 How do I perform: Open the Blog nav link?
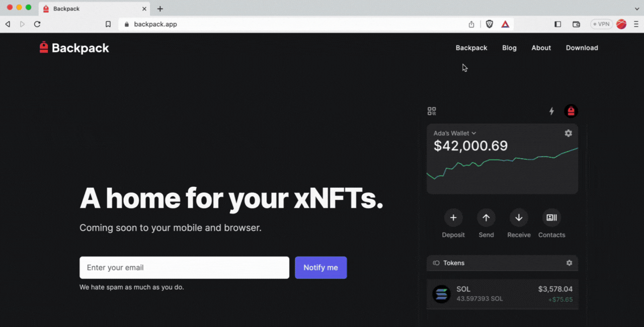[x=509, y=48]
